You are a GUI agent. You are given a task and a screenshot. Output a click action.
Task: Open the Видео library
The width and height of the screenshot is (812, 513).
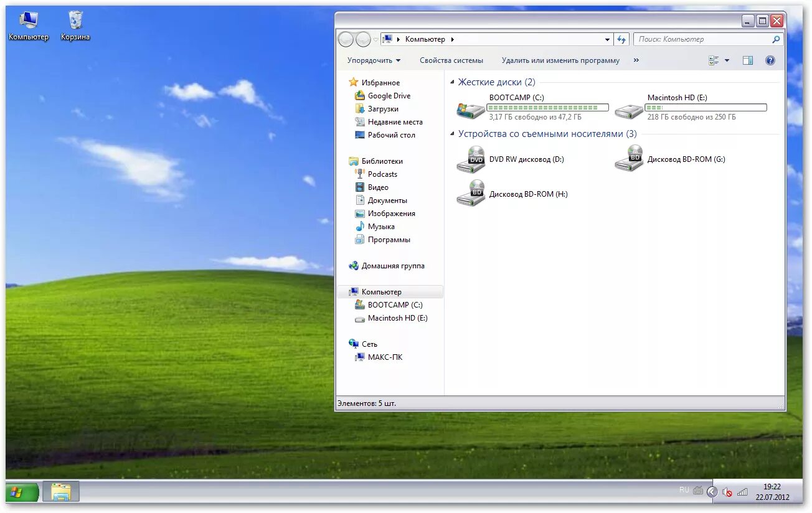pos(372,187)
